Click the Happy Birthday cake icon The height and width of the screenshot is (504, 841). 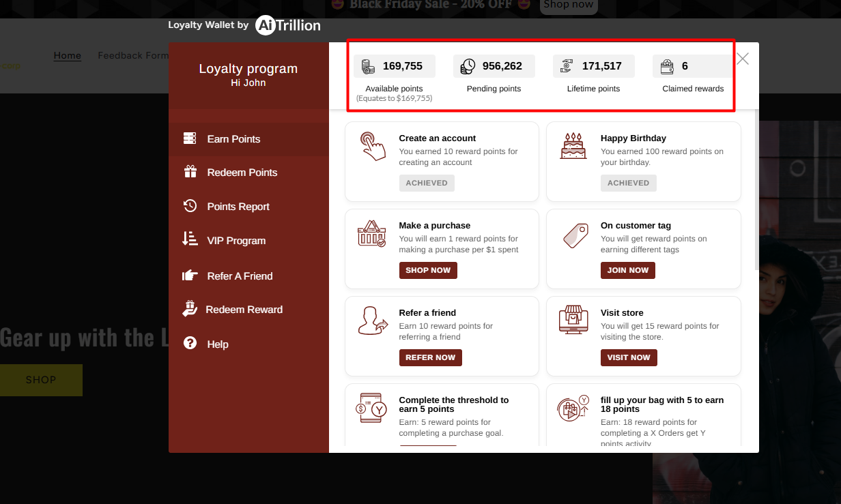coord(573,146)
